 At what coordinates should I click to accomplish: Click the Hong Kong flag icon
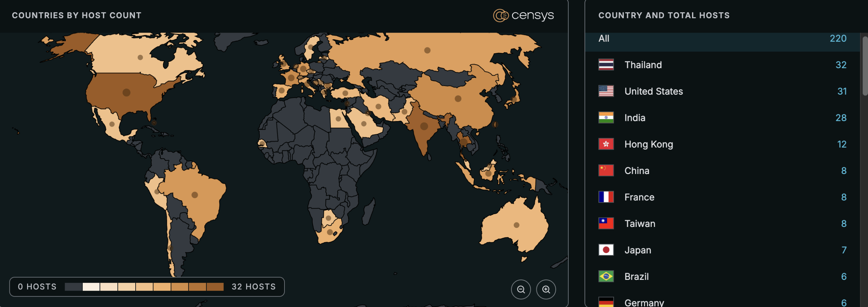606,144
